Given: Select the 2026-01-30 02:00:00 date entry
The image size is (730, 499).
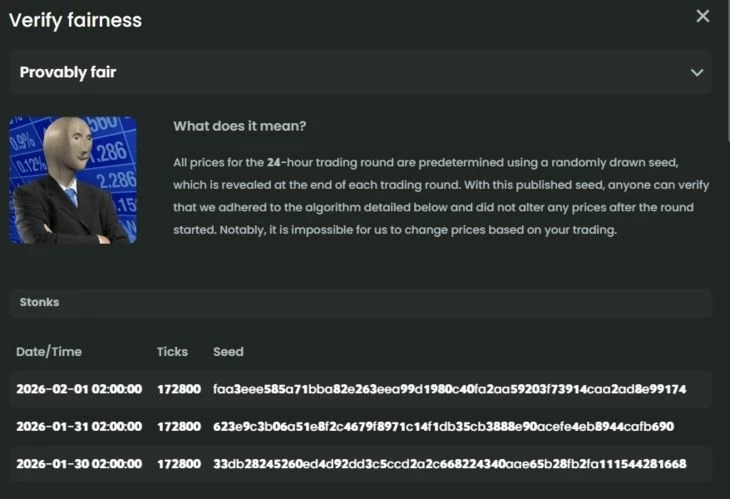Looking at the screenshot, I should click(x=79, y=464).
